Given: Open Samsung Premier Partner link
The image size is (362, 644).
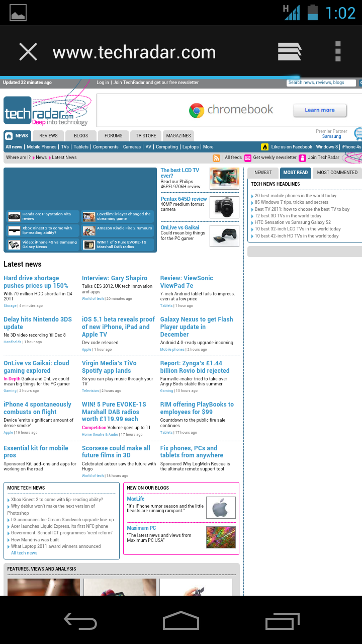Looking at the screenshot, I should [x=332, y=136].
